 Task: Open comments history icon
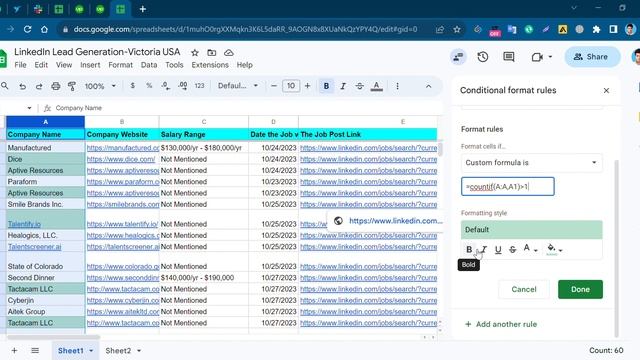click(509, 57)
